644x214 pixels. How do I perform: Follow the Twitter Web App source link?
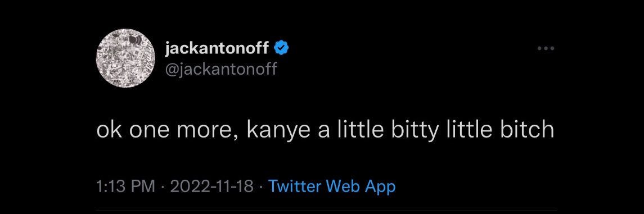coord(332,186)
